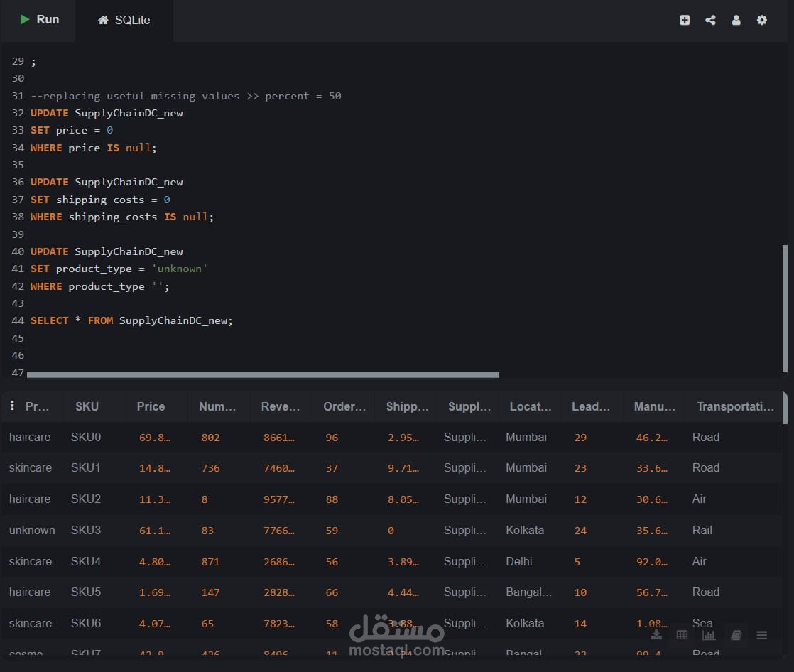Open the settings gear icon
This screenshot has height=672, width=794.
tap(761, 20)
